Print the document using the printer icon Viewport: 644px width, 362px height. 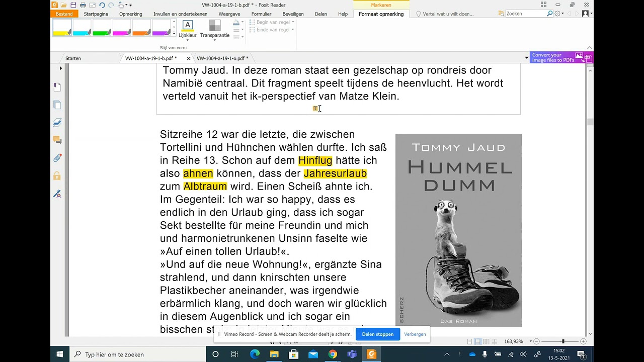point(83,5)
